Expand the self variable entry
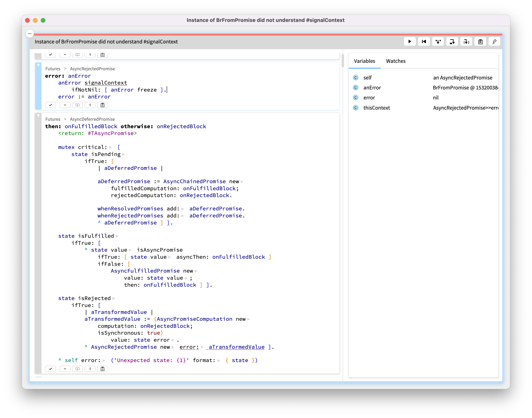 click(x=356, y=77)
